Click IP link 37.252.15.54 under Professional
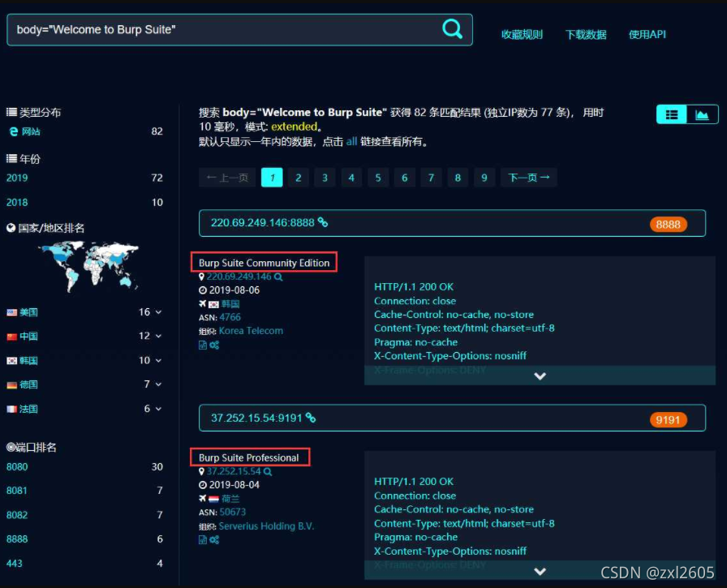This screenshot has width=727, height=588. coord(234,471)
